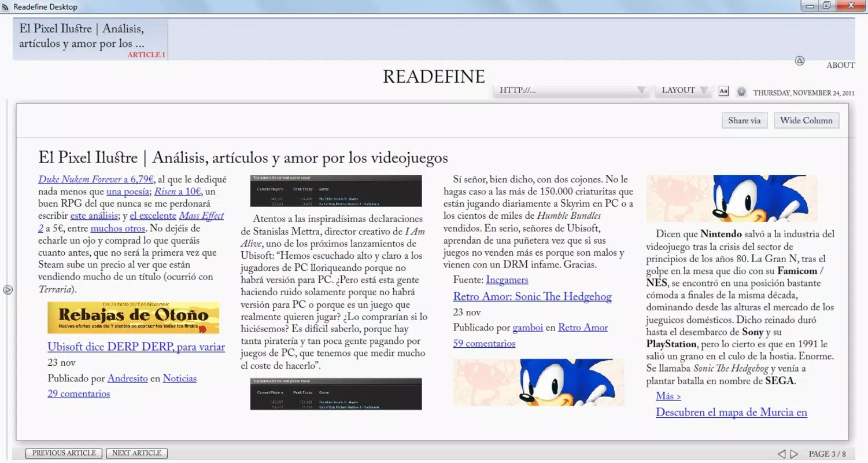Click the Share via button

(744, 120)
